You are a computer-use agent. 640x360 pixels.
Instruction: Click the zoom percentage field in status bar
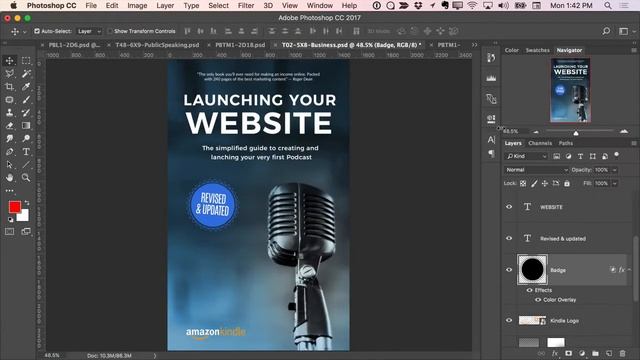52,356
